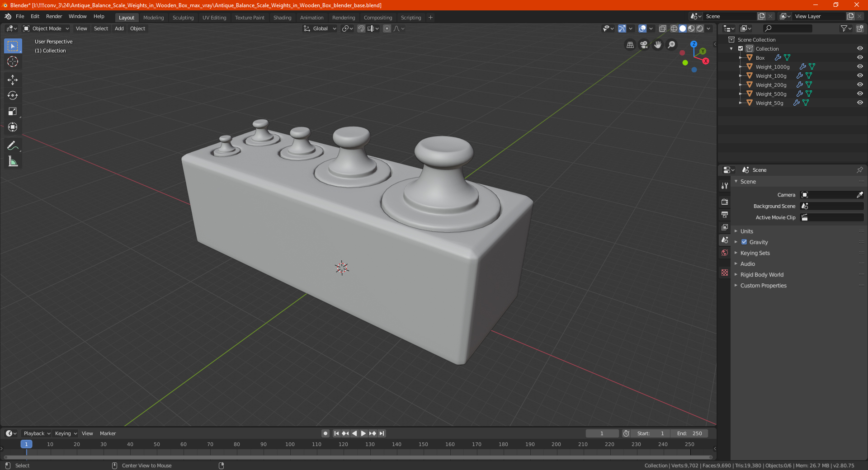Choose the Select Box tool
The height and width of the screenshot is (470, 868).
pyautogui.click(x=13, y=46)
